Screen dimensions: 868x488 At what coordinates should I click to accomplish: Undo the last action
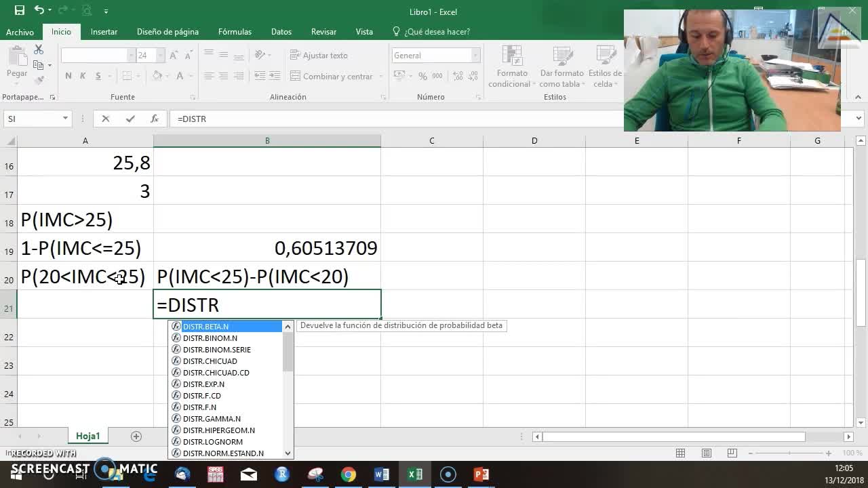tap(39, 10)
